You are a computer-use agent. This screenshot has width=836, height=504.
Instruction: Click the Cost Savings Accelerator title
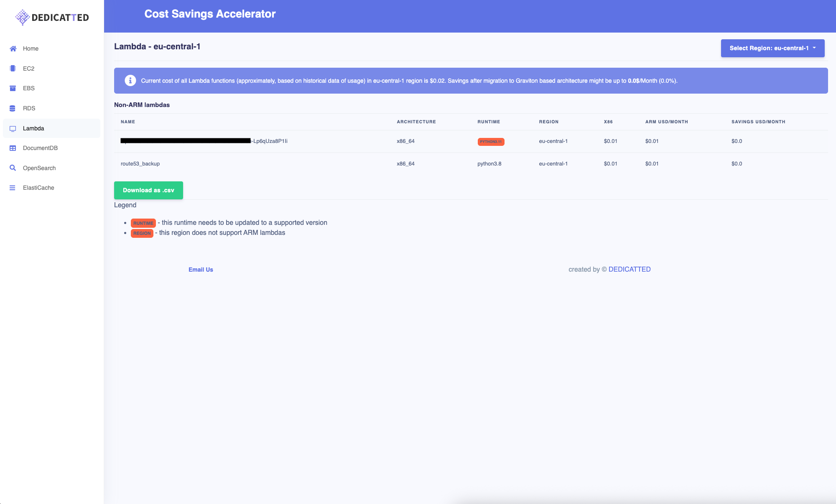(210, 14)
